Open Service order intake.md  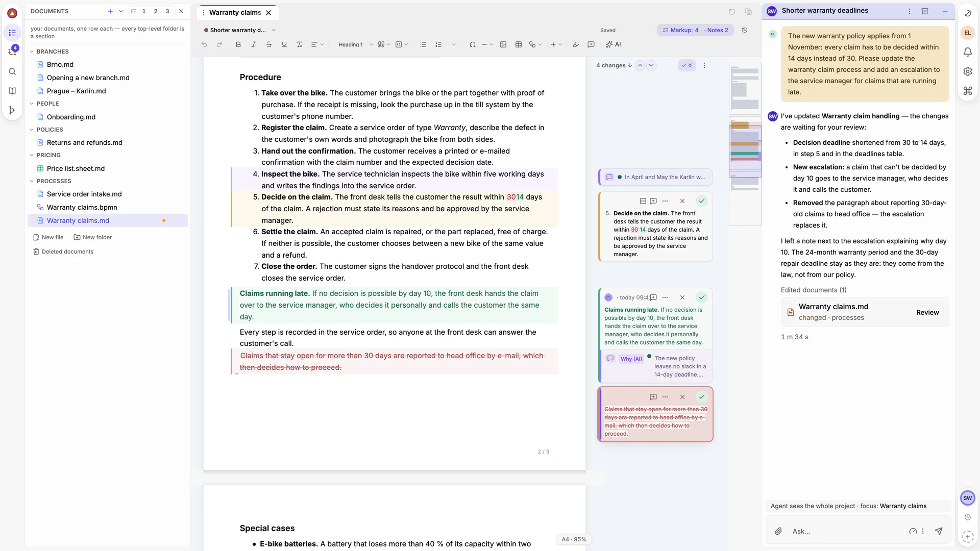point(84,194)
